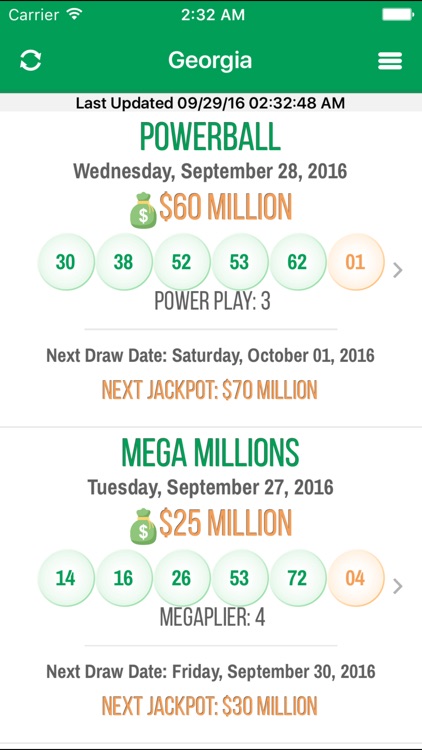Select Mega Millions ball number 72

click(x=298, y=578)
